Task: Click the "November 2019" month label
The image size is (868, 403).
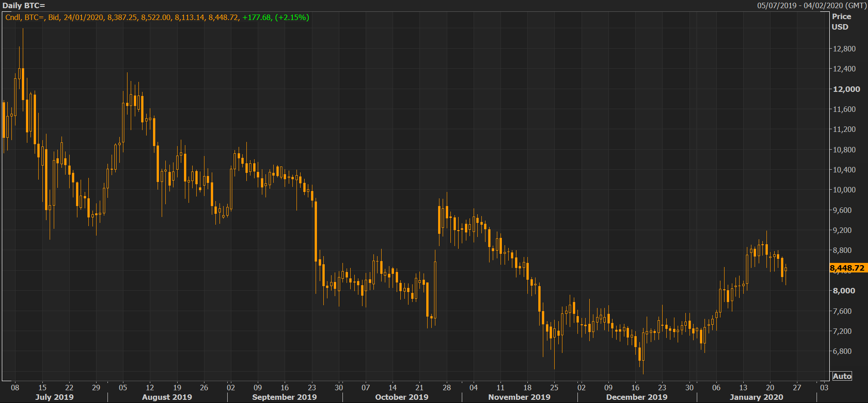Action: [519, 397]
